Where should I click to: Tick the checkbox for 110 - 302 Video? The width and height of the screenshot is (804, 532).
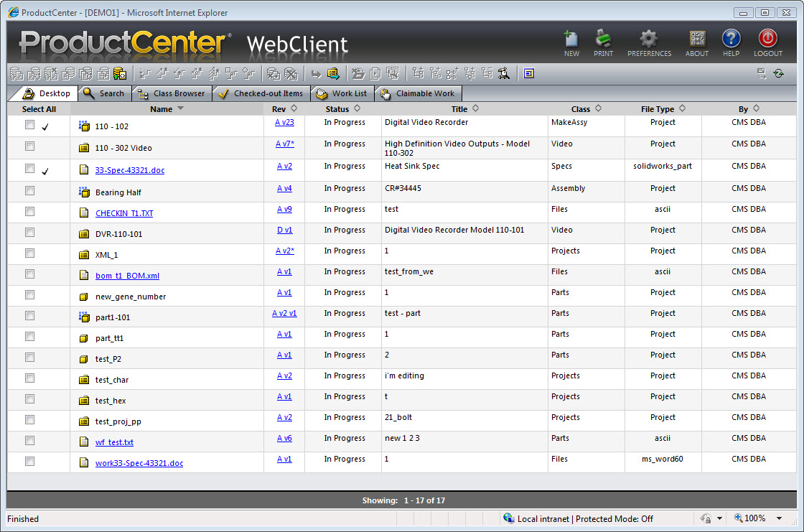[x=29, y=146]
